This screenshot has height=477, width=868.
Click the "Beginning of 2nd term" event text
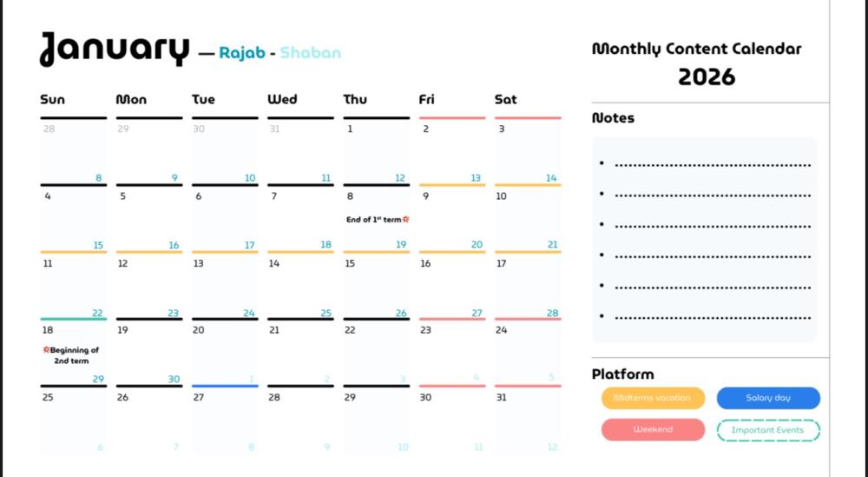click(x=74, y=355)
